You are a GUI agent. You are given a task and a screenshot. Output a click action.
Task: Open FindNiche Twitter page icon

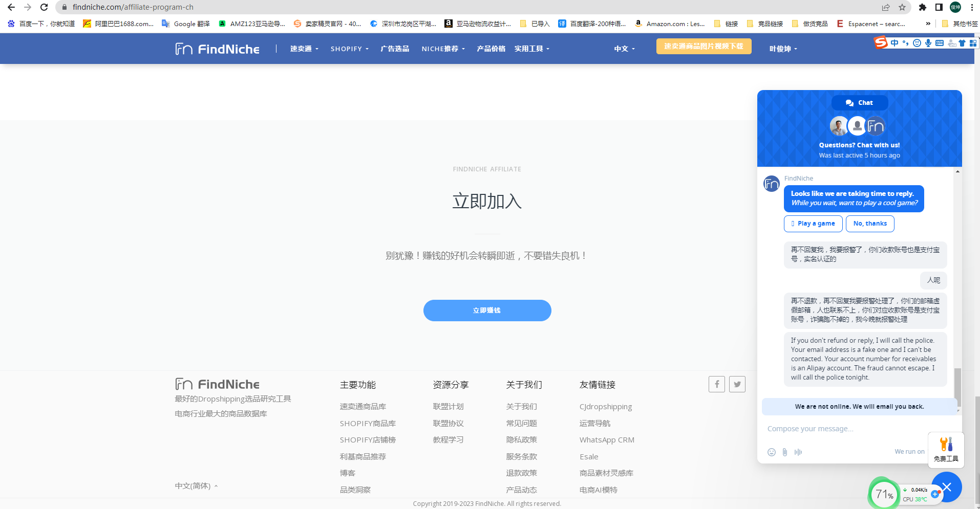click(737, 384)
